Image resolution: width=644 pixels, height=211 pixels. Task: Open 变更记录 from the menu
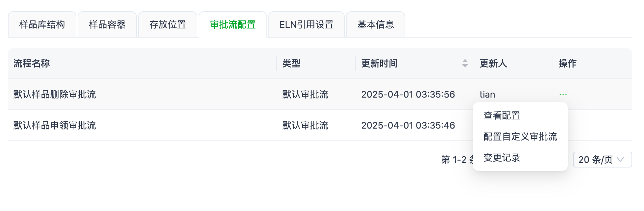(501, 158)
